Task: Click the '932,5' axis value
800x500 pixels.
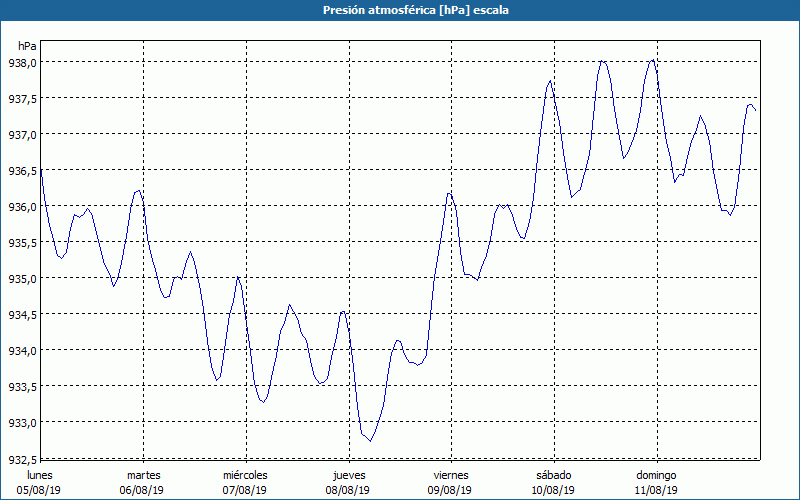Action: point(22,459)
